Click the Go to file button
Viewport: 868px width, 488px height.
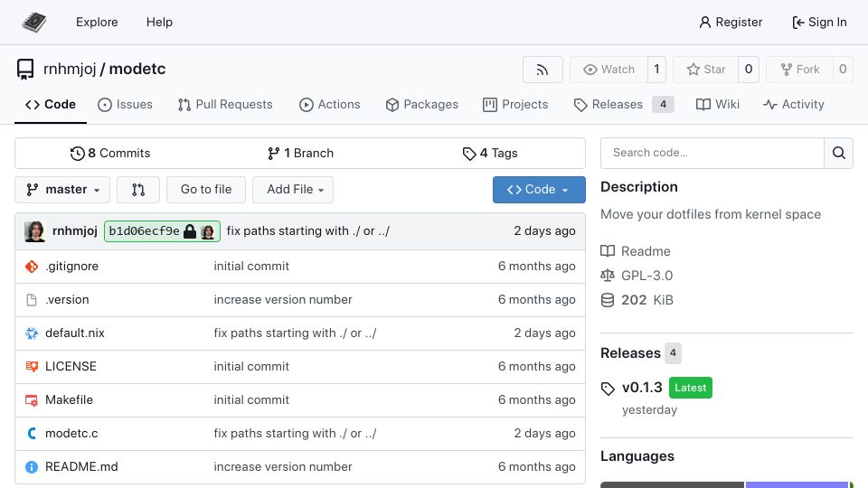206,190
